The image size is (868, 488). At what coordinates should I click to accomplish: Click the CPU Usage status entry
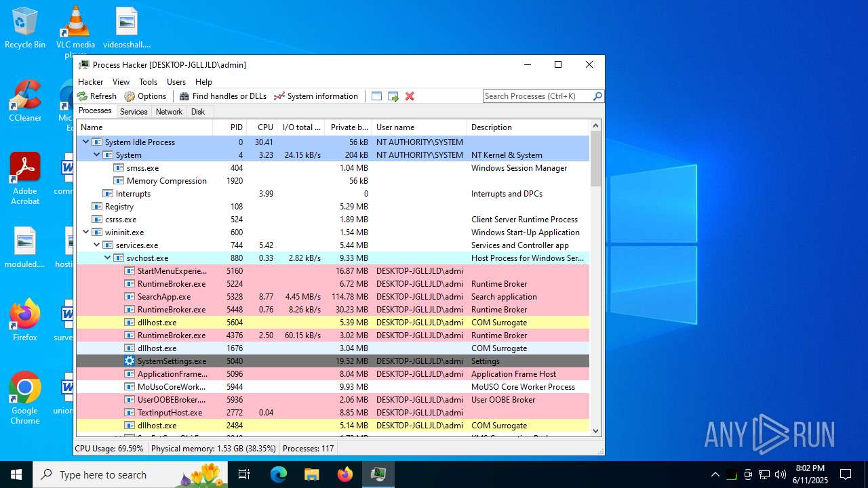109,449
